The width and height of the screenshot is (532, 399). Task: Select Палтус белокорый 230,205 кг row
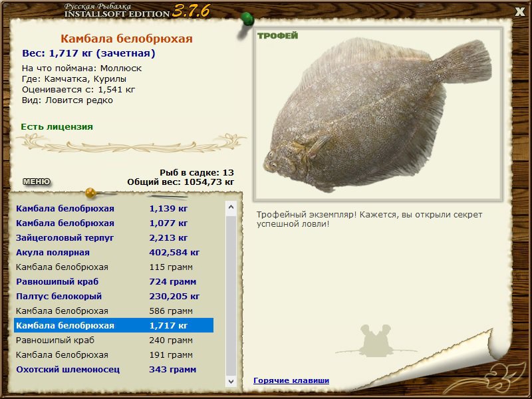coord(114,296)
